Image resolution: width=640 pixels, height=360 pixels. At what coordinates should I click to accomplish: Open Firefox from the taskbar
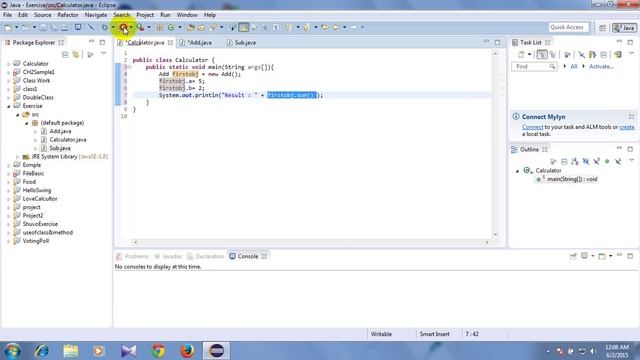pos(187,351)
